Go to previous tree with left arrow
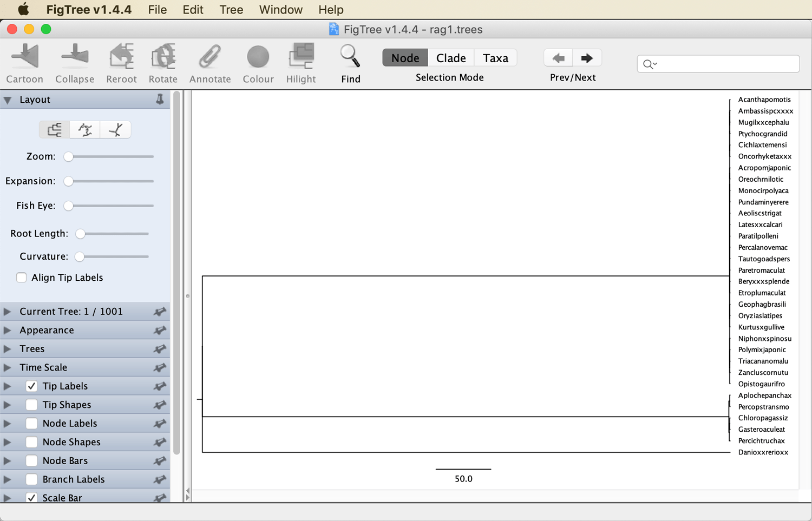812x521 pixels. [558, 58]
